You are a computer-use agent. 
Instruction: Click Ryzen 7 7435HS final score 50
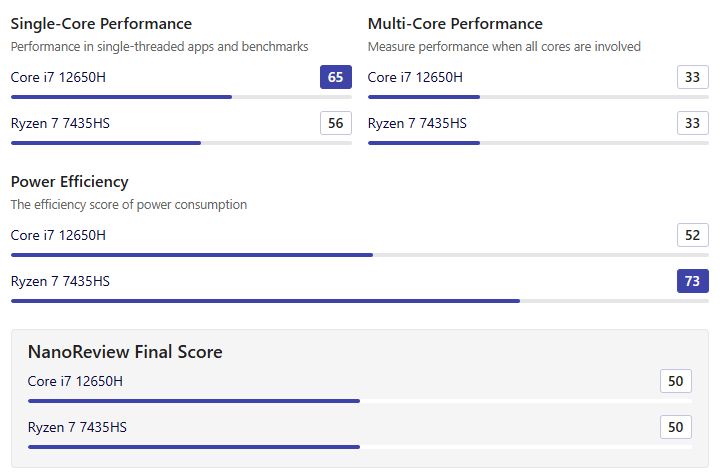pos(675,427)
